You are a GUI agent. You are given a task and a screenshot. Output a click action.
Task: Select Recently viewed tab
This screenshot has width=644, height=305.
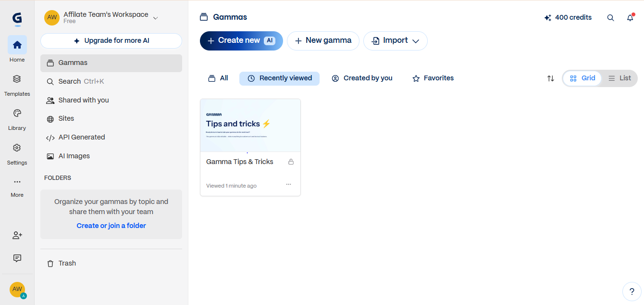(280, 78)
